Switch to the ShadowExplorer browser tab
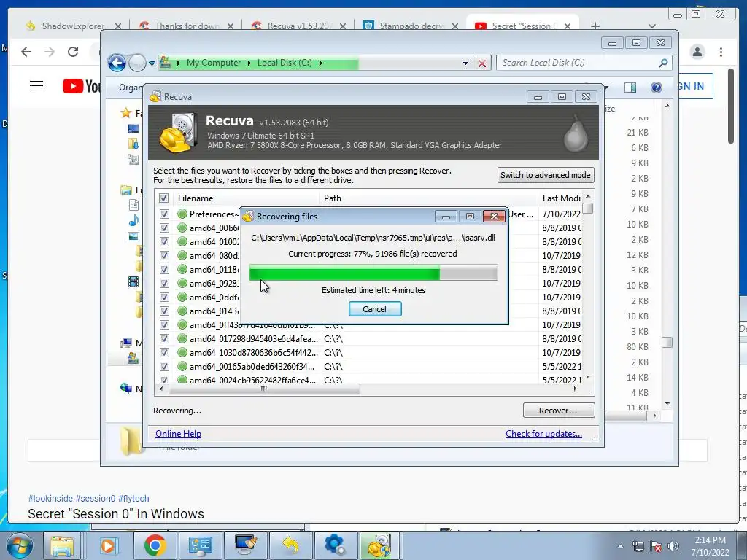 tap(73, 26)
